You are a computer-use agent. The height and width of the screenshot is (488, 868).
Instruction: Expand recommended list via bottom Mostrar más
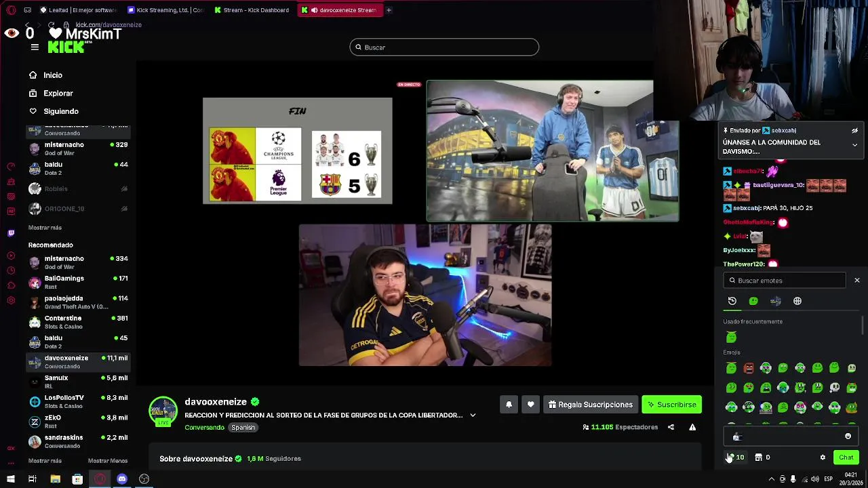pos(45,461)
